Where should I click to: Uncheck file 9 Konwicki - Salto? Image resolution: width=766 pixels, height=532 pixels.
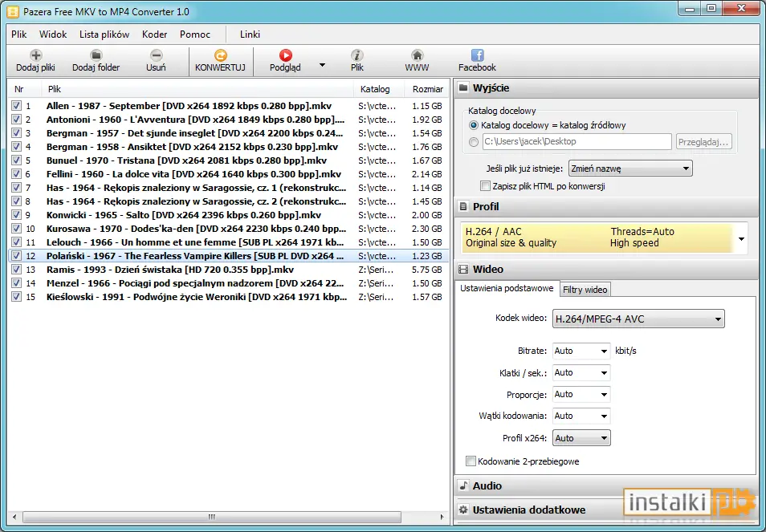coord(17,215)
